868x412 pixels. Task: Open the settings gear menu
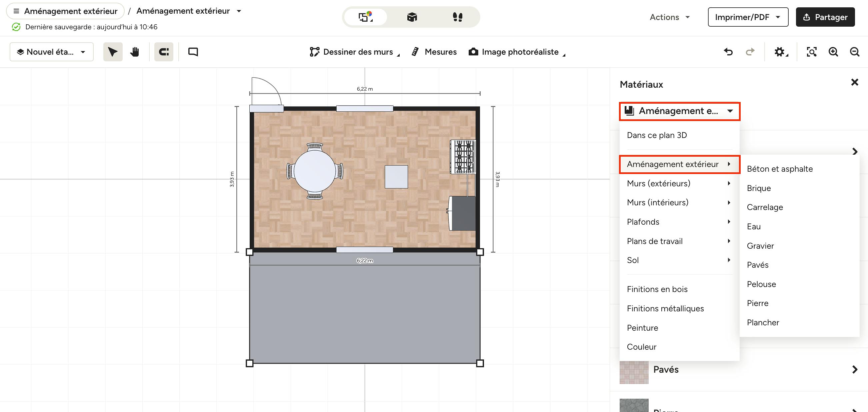[x=780, y=52]
